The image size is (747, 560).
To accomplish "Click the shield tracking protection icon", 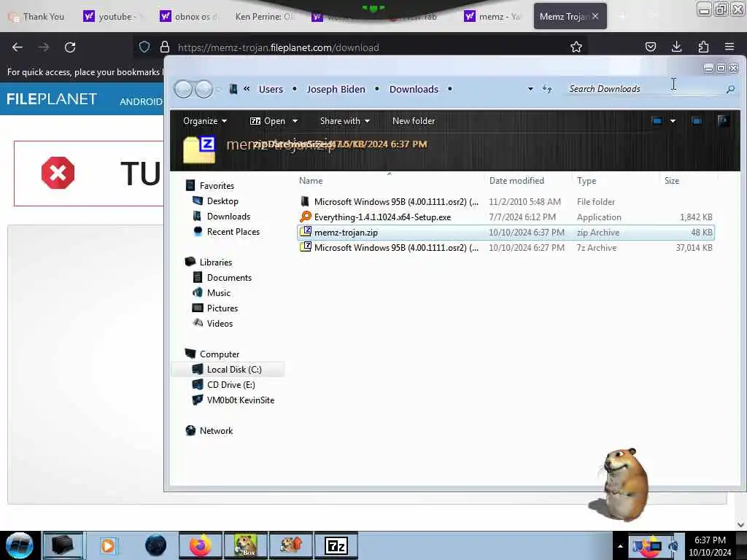I will click(x=144, y=47).
